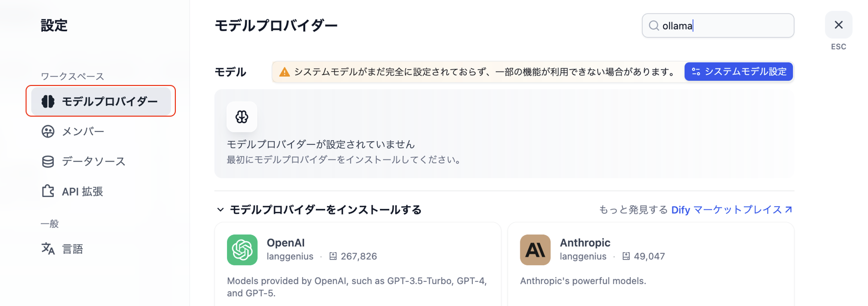
Task: Close settings with the X button
Action: [838, 25]
